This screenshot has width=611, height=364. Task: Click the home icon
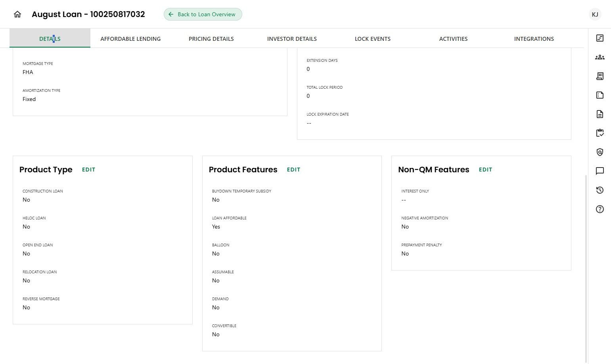pos(17,14)
